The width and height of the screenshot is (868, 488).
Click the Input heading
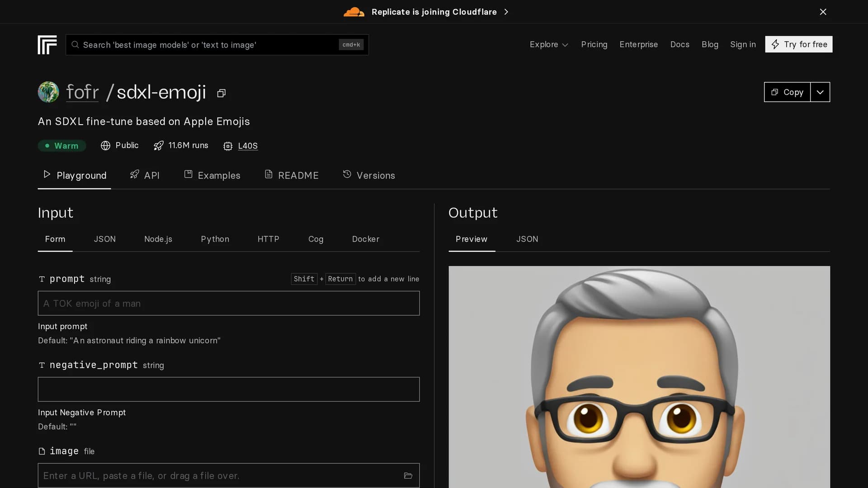[56, 213]
